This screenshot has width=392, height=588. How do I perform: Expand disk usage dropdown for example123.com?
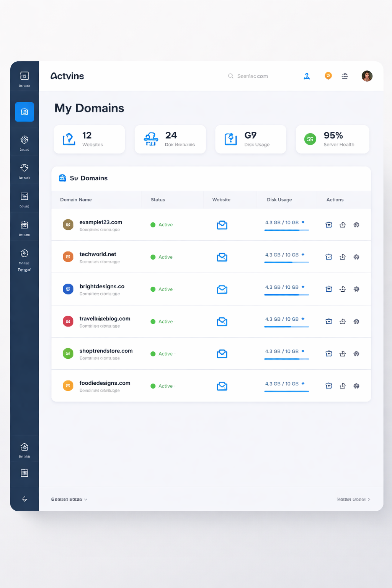(303, 222)
